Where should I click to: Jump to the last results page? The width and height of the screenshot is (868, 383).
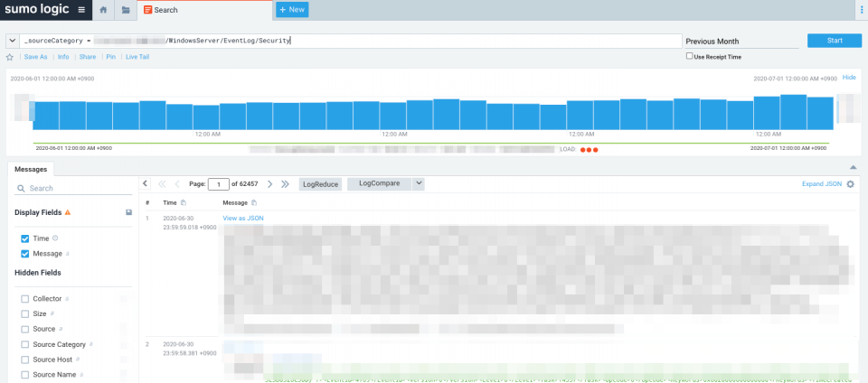coord(285,184)
